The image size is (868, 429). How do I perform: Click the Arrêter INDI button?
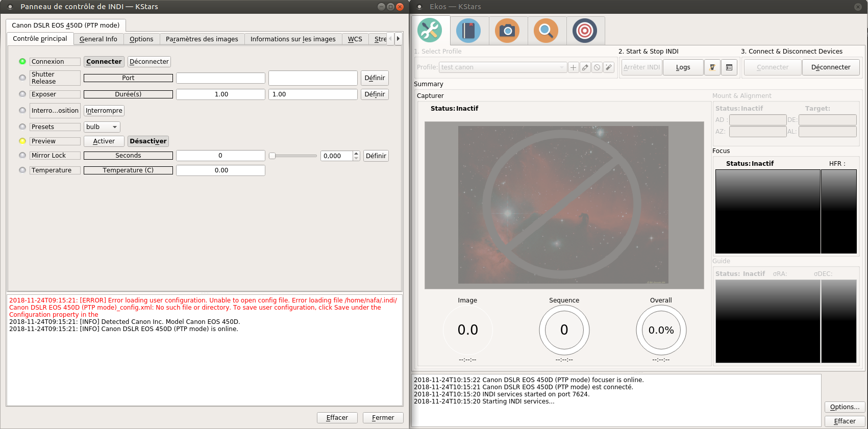642,67
